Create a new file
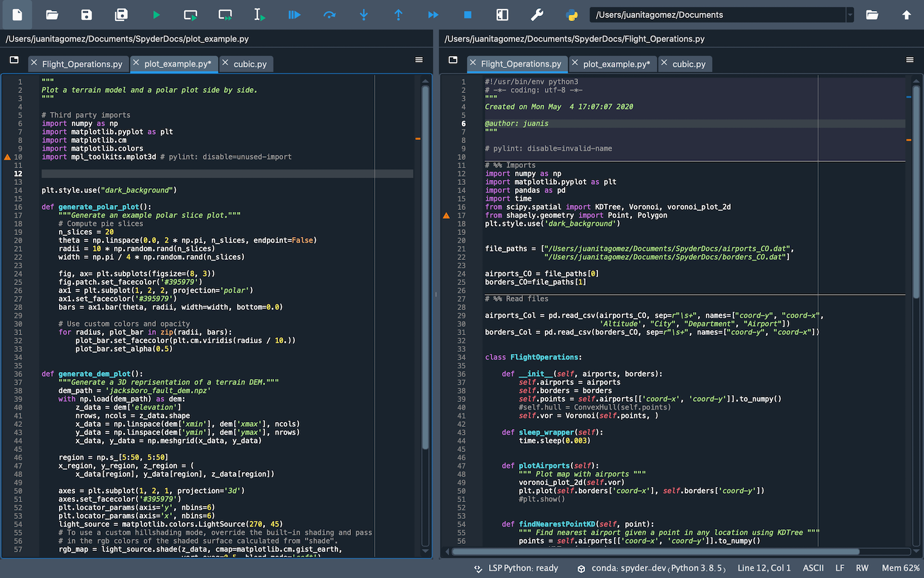Viewport: 924px width, 578px height. [x=17, y=14]
